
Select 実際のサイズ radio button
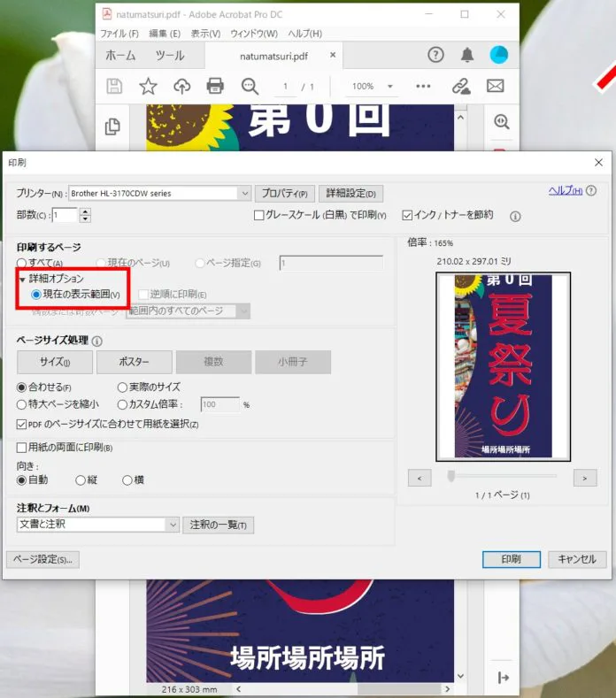pyautogui.click(x=122, y=387)
